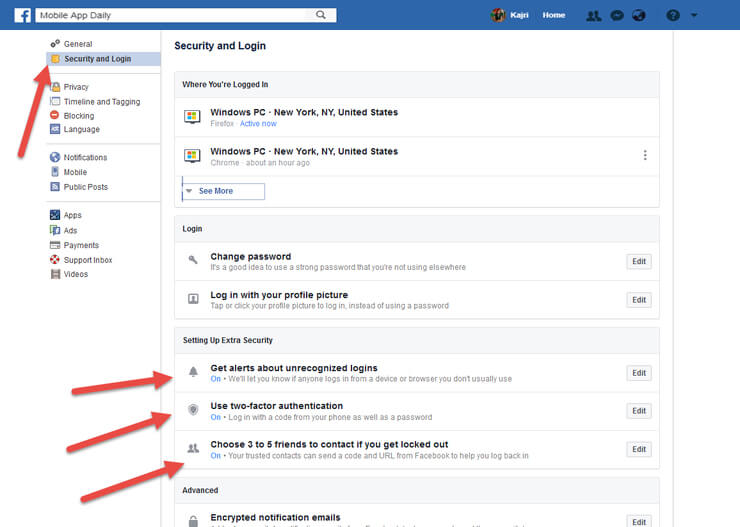740x527 pixels.
Task: Edit Encrypted notification emails
Action: (639, 521)
